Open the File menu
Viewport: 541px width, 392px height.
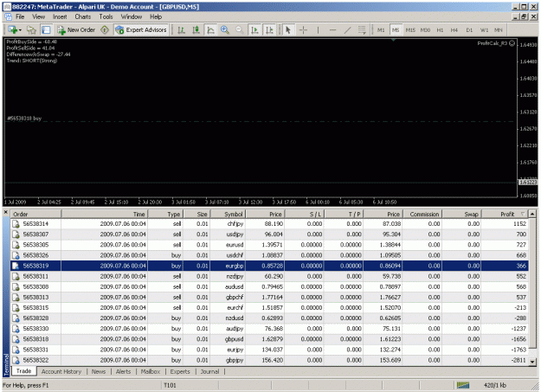point(20,16)
